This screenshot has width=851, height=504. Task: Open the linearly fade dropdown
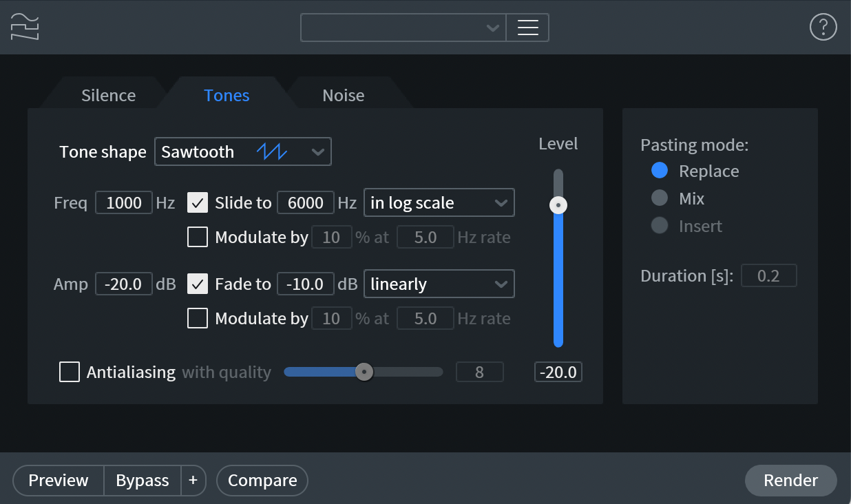click(x=439, y=284)
